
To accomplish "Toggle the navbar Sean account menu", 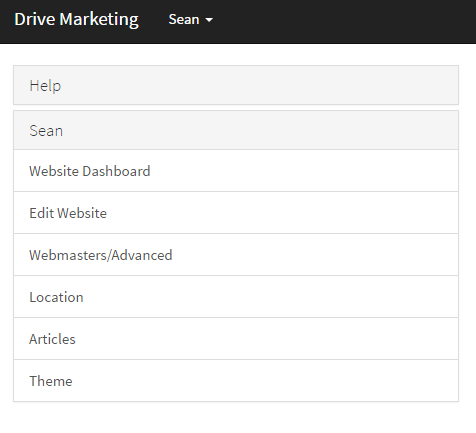I will point(191,19).
